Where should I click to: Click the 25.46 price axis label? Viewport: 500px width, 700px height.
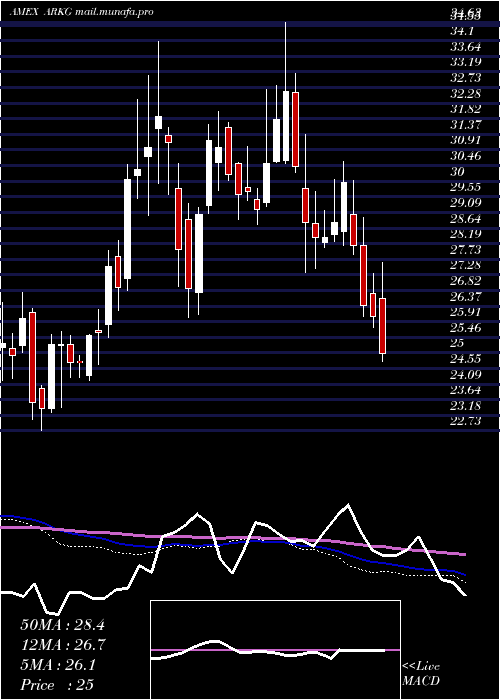point(466,327)
